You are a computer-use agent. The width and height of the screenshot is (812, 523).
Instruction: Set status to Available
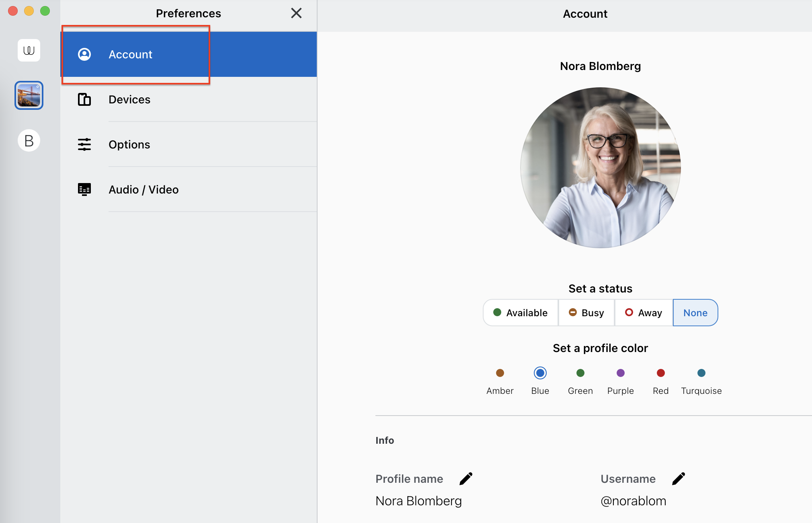point(521,313)
